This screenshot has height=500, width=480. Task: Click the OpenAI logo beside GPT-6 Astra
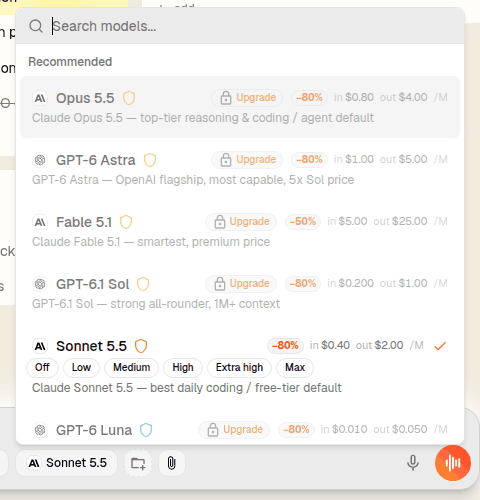(x=40, y=160)
